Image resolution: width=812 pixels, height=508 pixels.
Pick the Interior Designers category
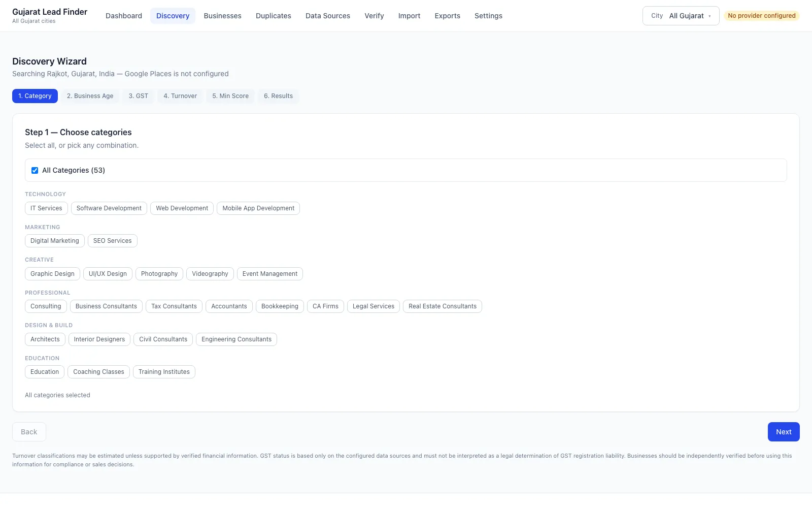tap(99, 339)
